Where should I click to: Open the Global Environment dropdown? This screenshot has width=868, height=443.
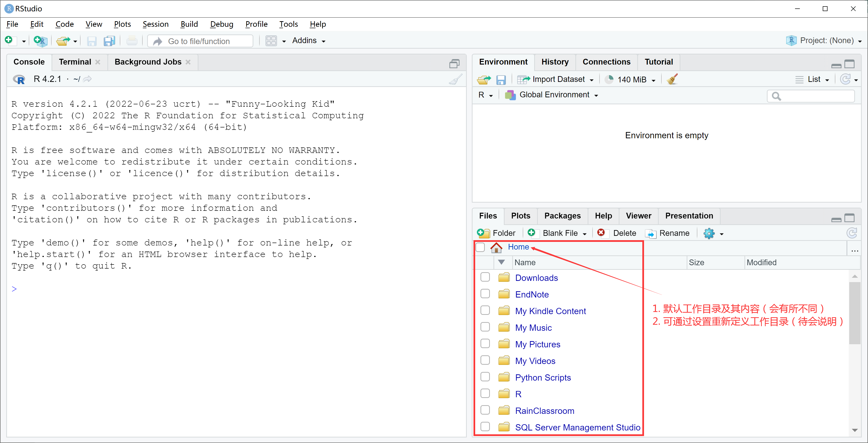552,95
